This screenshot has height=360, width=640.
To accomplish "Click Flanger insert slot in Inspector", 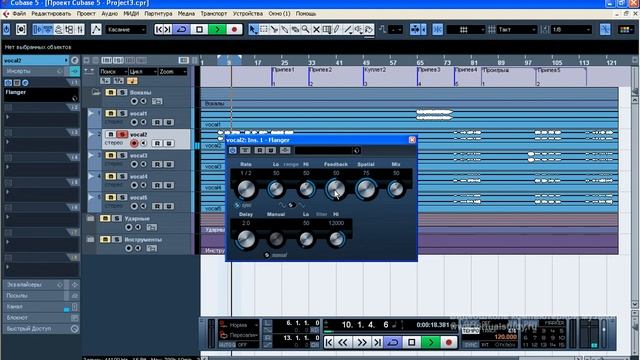I will [41, 95].
